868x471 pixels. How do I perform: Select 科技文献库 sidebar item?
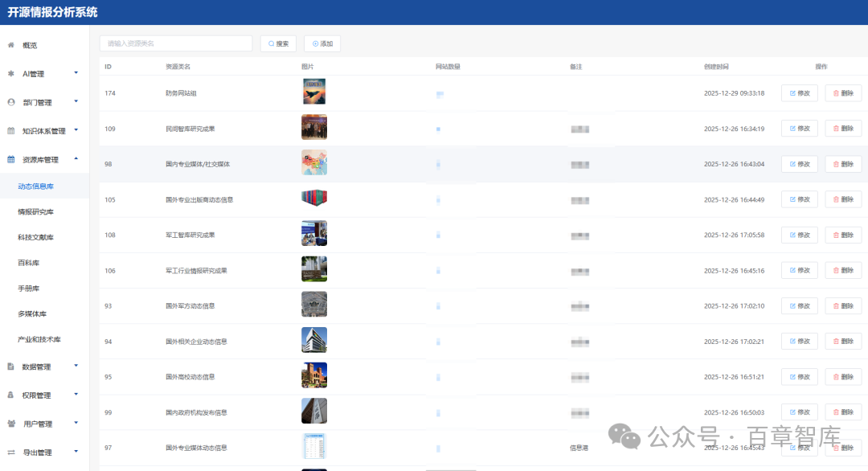coord(36,237)
